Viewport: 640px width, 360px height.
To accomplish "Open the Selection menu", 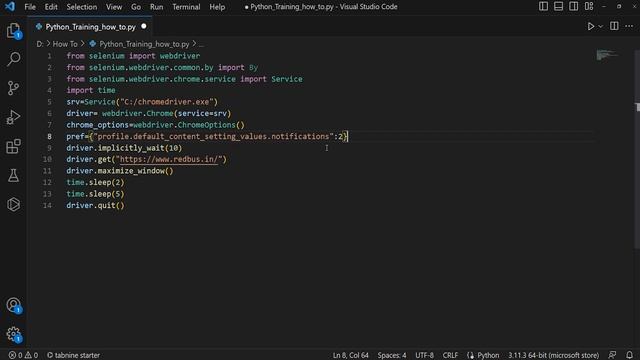I will click(x=82, y=7).
